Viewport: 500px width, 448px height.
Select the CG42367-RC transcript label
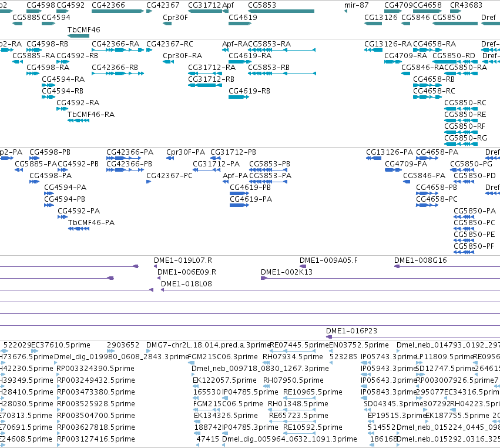[170, 44]
